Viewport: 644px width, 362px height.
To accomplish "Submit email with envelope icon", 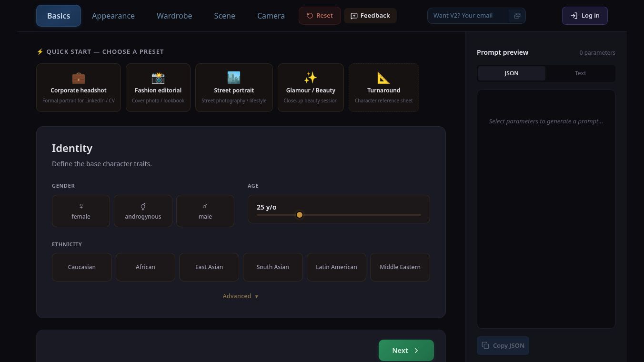I will pos(517,16).
